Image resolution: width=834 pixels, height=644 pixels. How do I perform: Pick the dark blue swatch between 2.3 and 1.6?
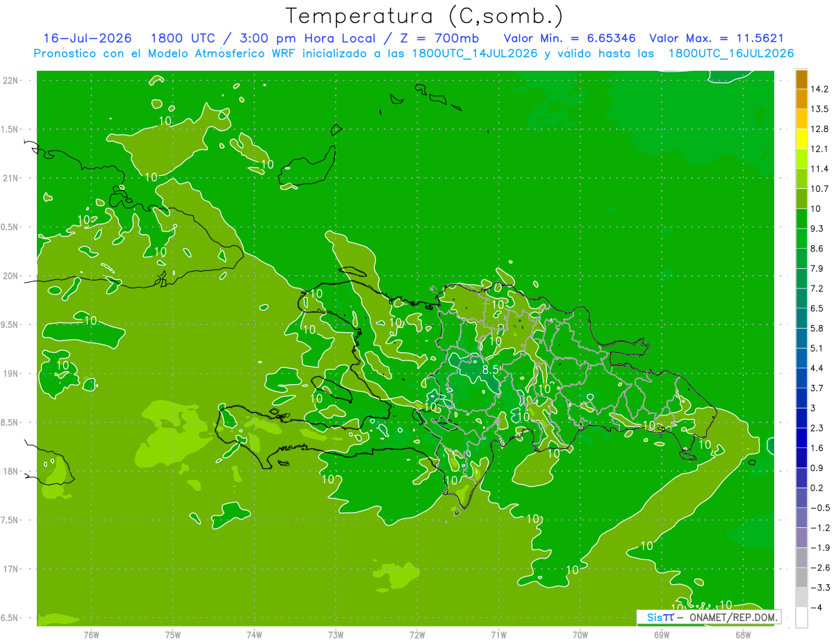tap(801, 438)
